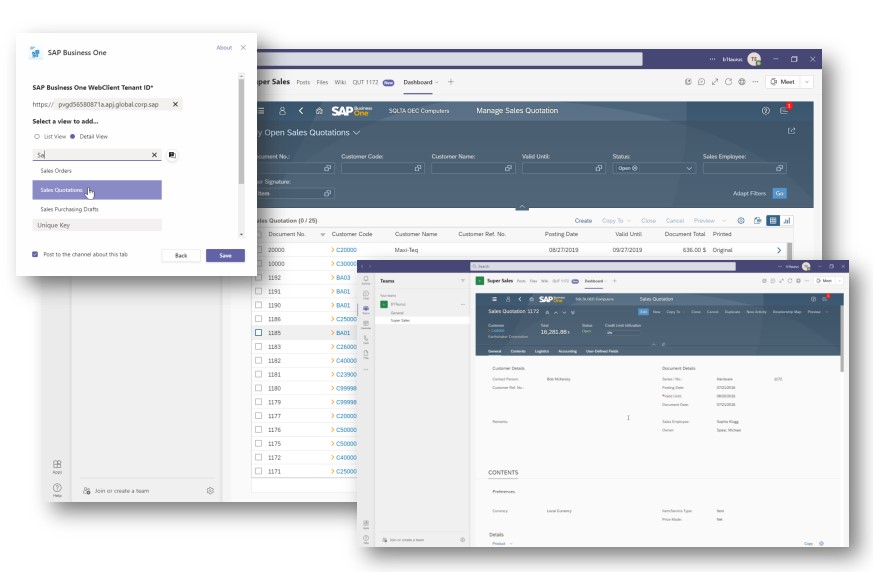Click the SAP home icon in Manage Sales Quotation
This screenshot has height=572, width=873.
[x=319, y=111]
